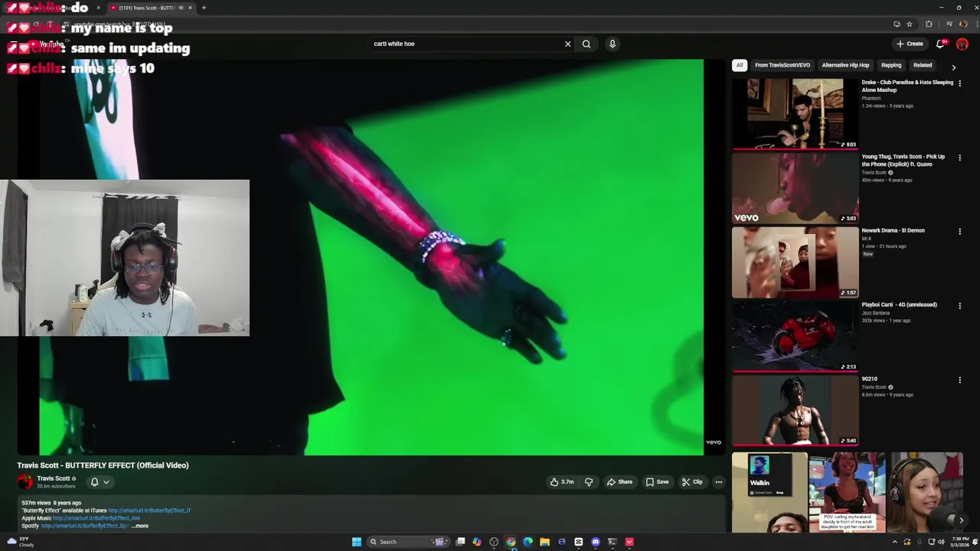Click the Create button
The image size is (980, 551).
[x=910, y=44]
